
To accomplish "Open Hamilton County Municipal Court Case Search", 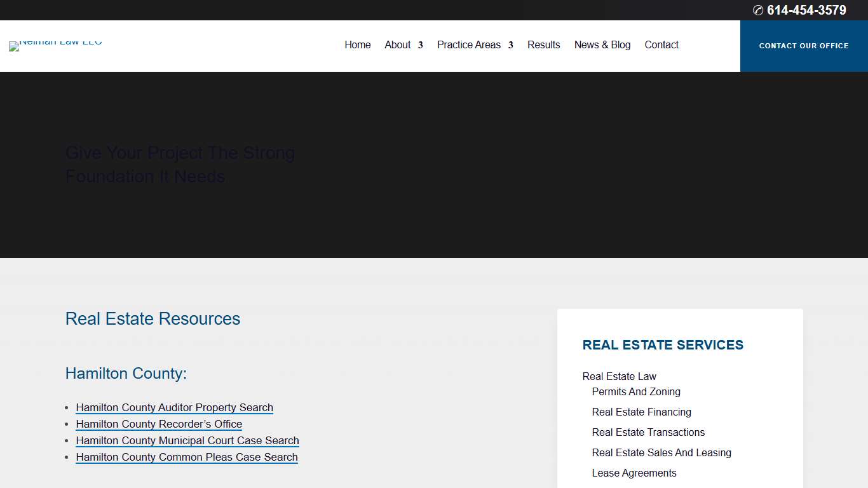I will (x=187, y=440).
